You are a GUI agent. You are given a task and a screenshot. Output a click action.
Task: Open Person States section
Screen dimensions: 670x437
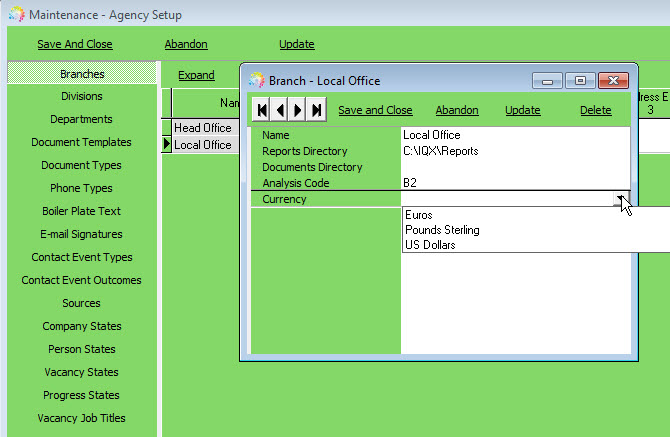(x=82, y=349)
